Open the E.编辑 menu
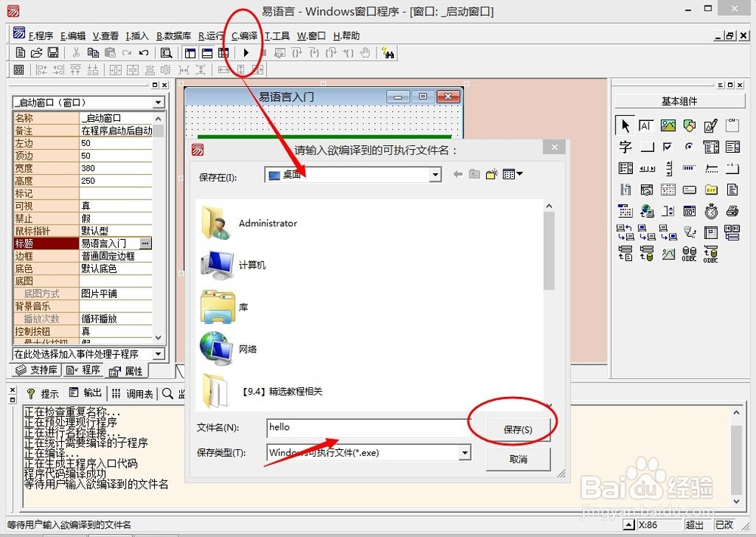The height and width of the screenshot is (537, 756). pos(73,36)
